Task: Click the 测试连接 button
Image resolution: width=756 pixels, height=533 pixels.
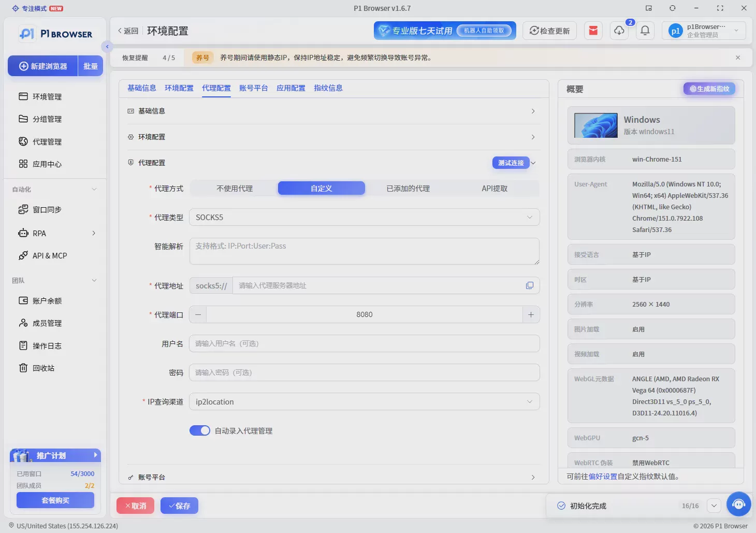Action: (511, 163)
